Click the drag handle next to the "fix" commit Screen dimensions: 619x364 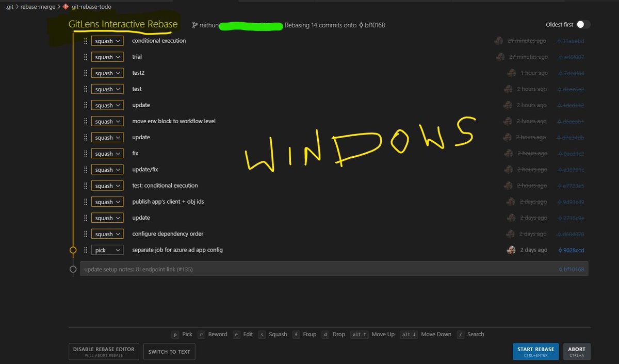coord(85,153)
